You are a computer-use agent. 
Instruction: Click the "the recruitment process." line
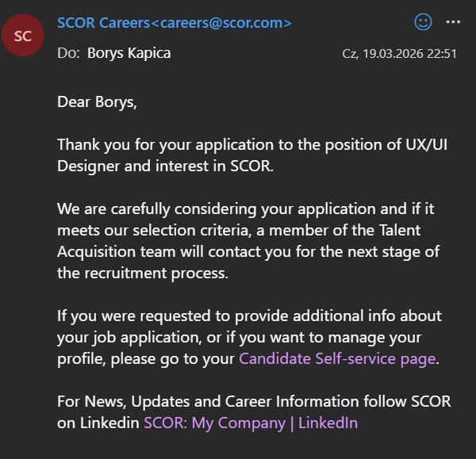click(x=142, y=273)
